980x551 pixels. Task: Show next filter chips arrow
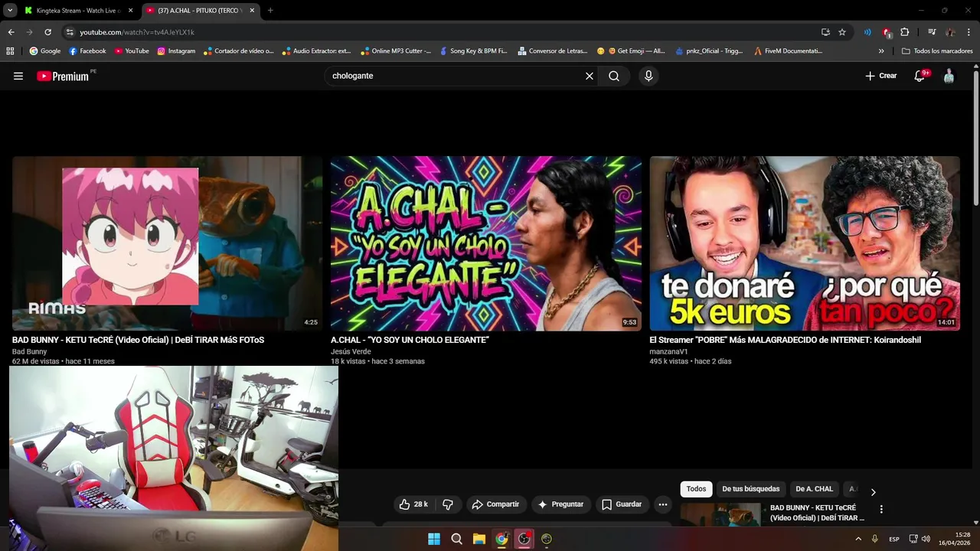(x=873, y=492)
